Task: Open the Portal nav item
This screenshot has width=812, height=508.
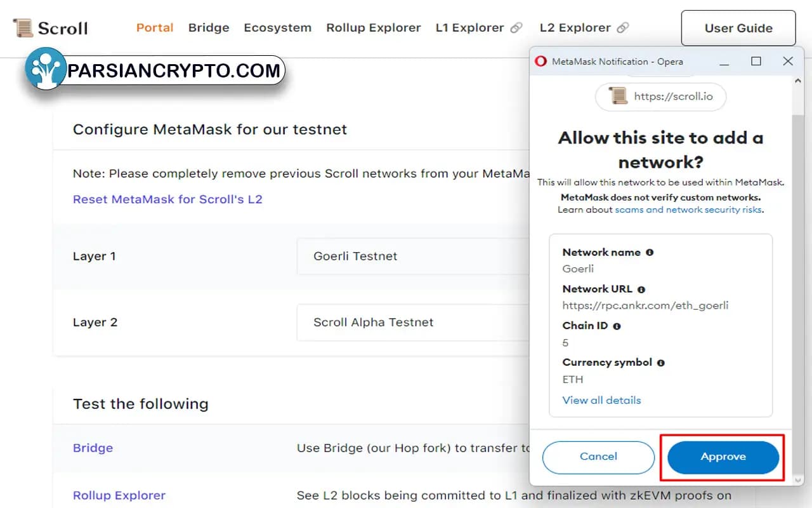Action: pyautogui.click(x=155, y=28)
